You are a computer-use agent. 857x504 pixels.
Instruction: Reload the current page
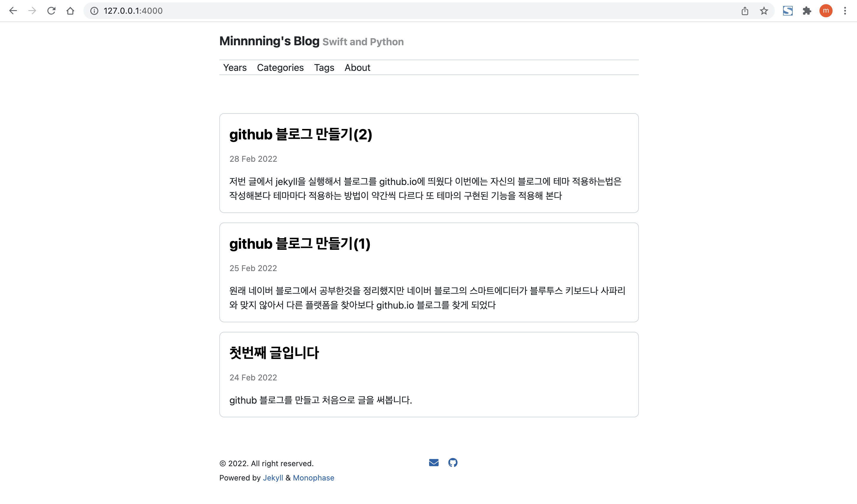coord(51,11)
